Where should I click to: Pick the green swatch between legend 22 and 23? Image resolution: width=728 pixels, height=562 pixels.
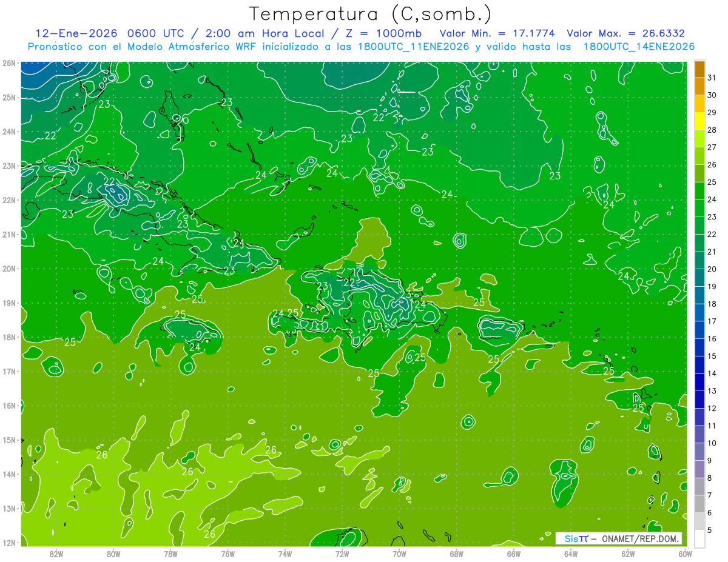pyautogui.click(x=699, y=226)
